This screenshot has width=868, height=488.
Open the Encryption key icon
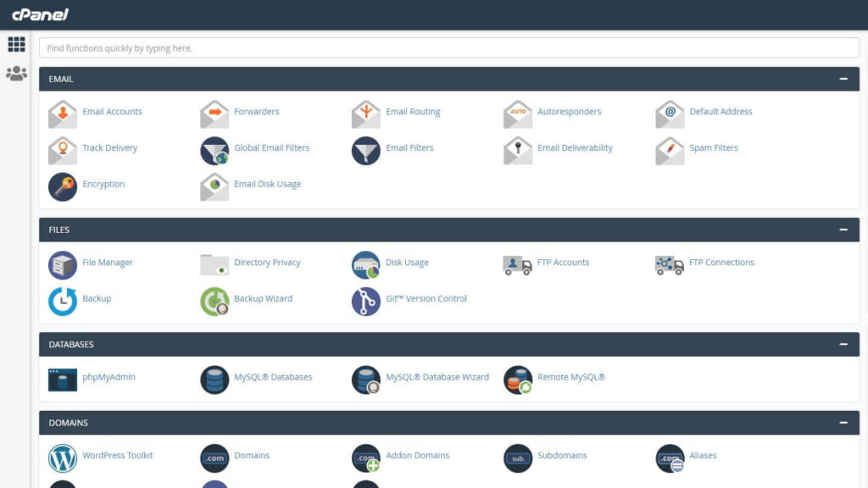pos(63,186)
